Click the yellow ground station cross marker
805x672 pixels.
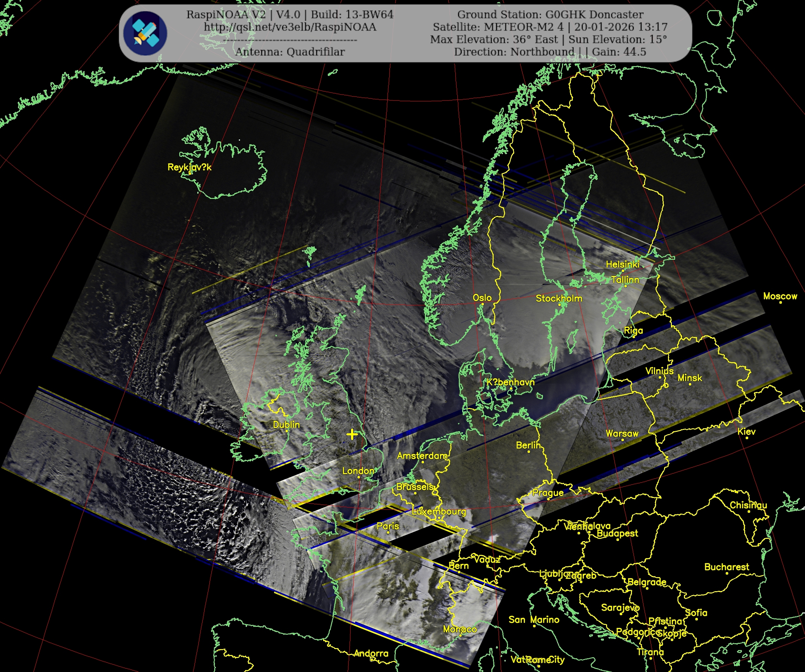coord(352,434)
